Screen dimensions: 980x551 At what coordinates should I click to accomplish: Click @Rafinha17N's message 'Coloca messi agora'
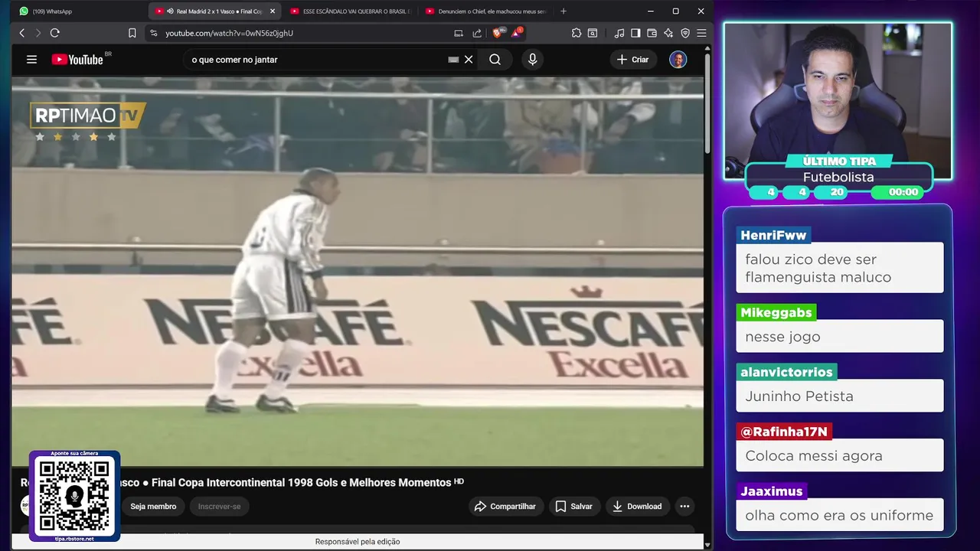point(839,455)
